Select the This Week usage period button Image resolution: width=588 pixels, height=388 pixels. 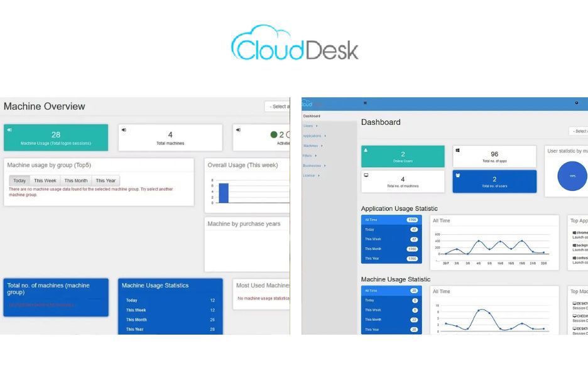pyautogui.click(x=45, y=181)
